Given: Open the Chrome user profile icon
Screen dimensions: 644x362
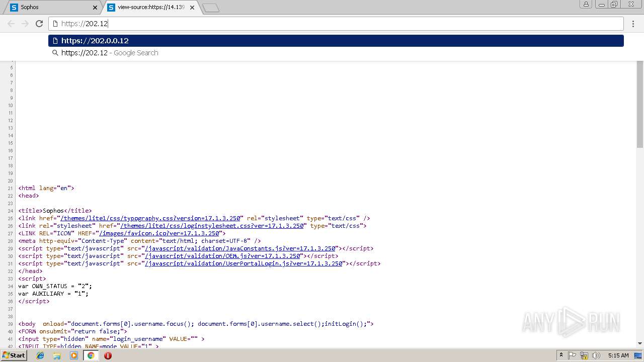Looking at the screenshot, I should point(586,4).
